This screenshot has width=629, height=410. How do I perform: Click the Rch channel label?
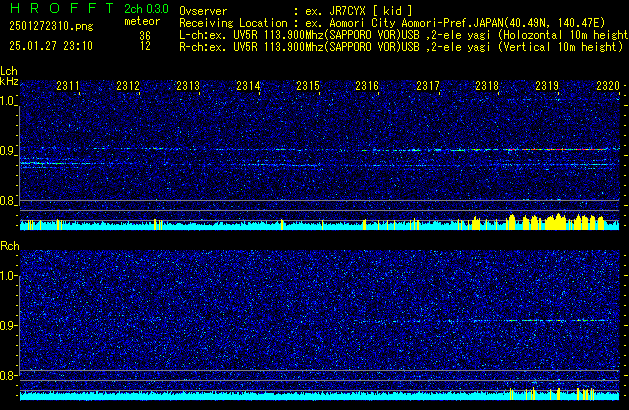tap(10, 246)
